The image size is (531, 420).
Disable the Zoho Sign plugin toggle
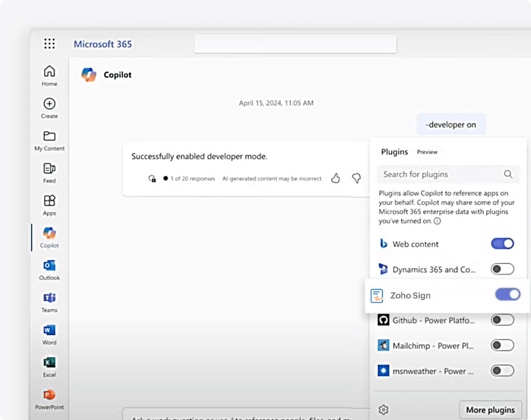(x=508, y=294)
